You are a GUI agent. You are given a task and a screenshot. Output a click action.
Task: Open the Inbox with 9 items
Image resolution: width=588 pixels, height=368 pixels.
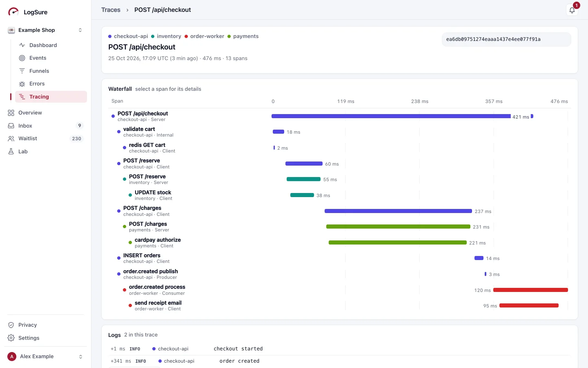click(46, 126)
